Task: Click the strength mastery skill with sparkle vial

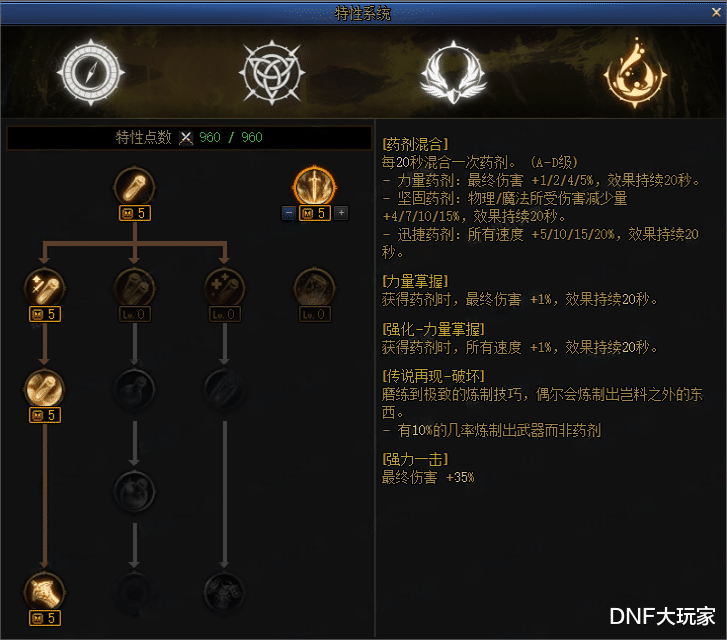Action: click(45, 288)
